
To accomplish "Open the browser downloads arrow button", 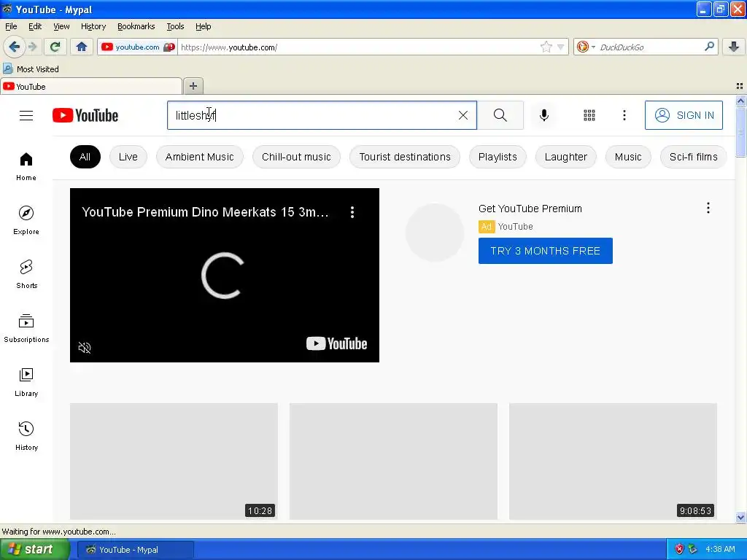I will coord(734,47).
